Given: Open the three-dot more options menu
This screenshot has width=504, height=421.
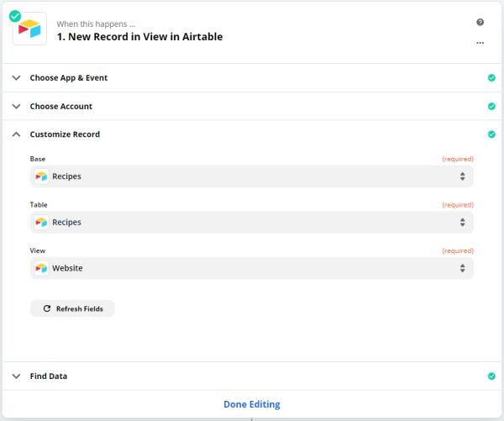Looking at the screenshot, I should point(480,43).
